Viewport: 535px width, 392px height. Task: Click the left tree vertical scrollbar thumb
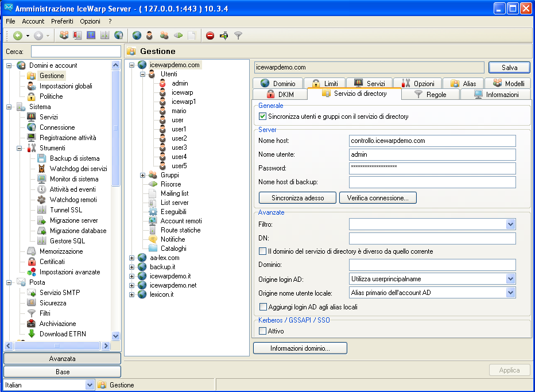click(115, 128)
